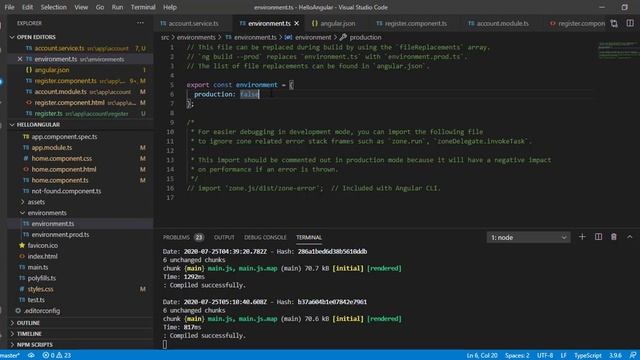Click the 'Ln 6, Col 20' status item
The height and width of the screenshot is (360, 640).
[482, 356]
